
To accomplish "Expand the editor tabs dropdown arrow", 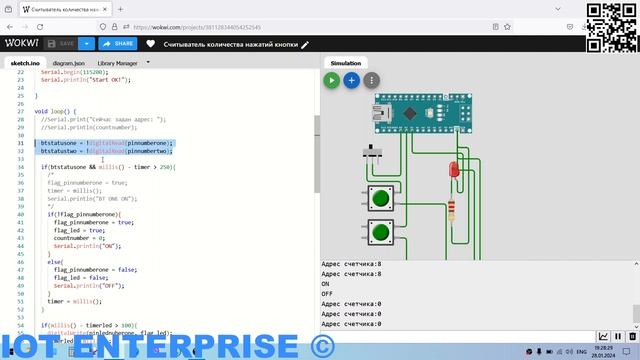I will coord(148,62).
